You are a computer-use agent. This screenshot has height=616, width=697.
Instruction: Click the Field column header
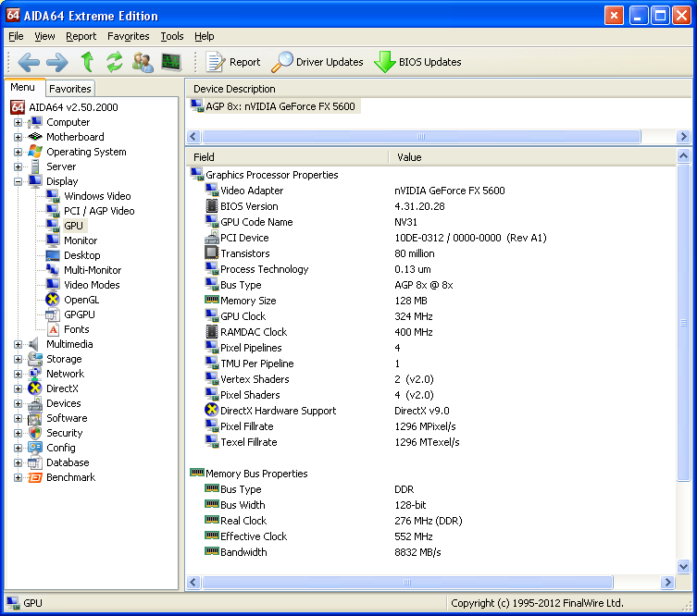click(287, 157)
